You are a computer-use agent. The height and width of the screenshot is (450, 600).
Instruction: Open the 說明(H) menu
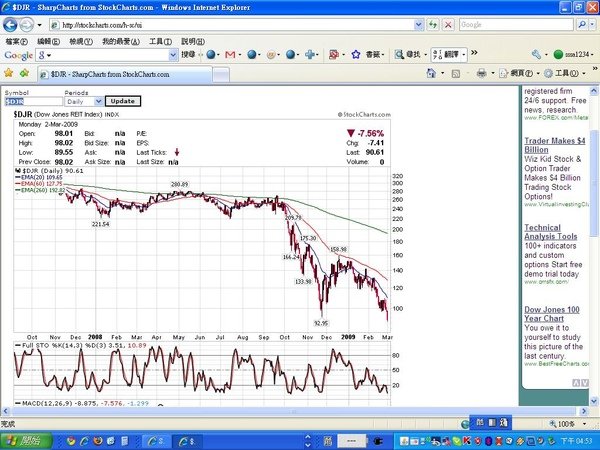point(193,41)
